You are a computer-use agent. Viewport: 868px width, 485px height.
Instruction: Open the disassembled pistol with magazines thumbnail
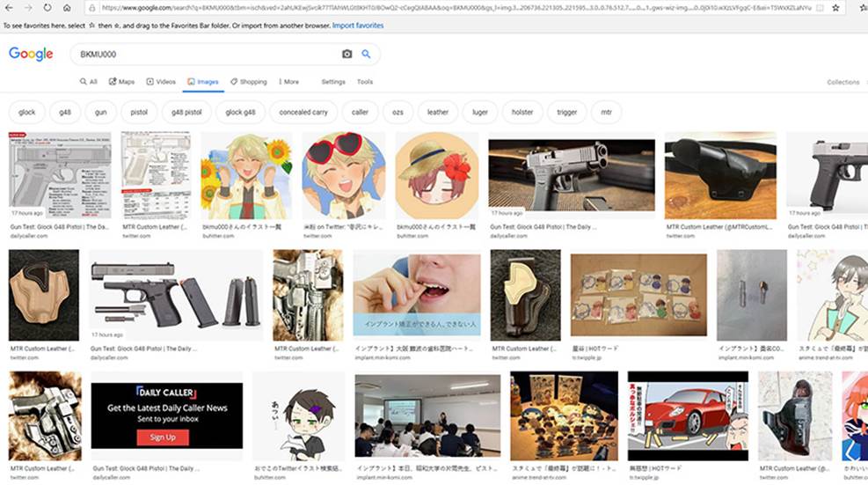tap(176, 295)
